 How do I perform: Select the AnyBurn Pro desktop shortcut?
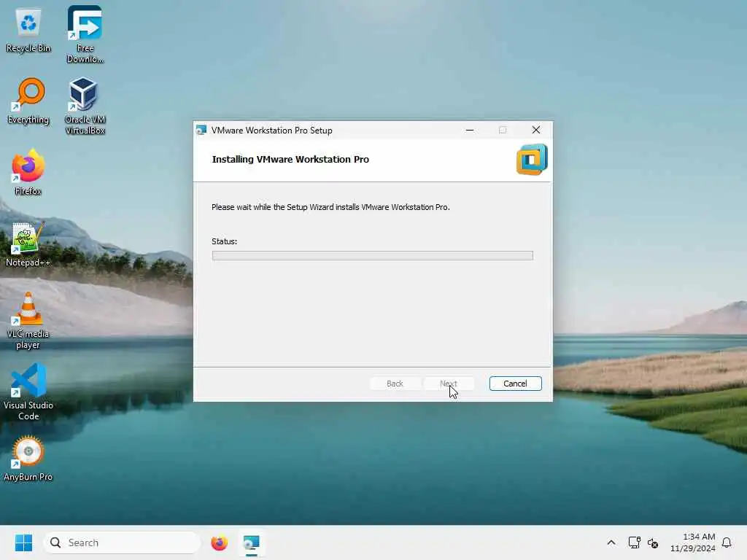click(x=28, y=459)
